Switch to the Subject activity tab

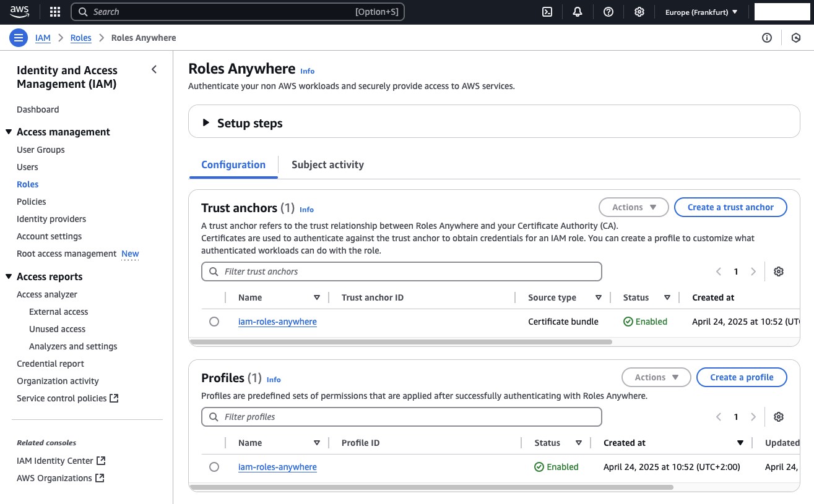click(327, 164)
